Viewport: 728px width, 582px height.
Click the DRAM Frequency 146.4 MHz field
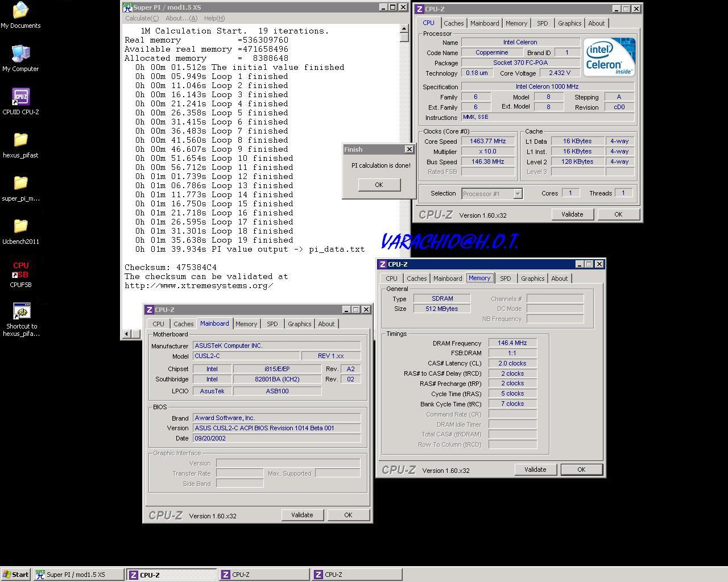512,343
